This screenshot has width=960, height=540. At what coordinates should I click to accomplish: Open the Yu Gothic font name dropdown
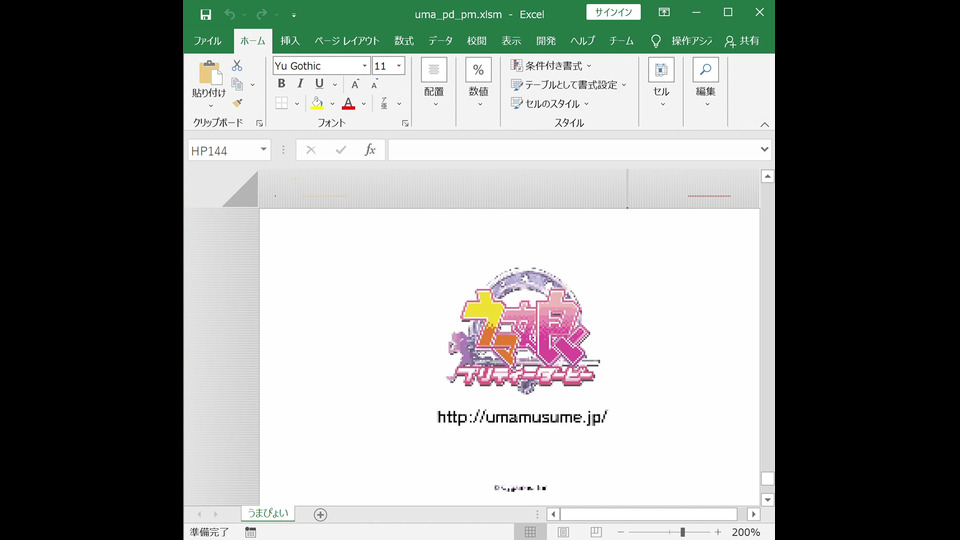(364, 66)
